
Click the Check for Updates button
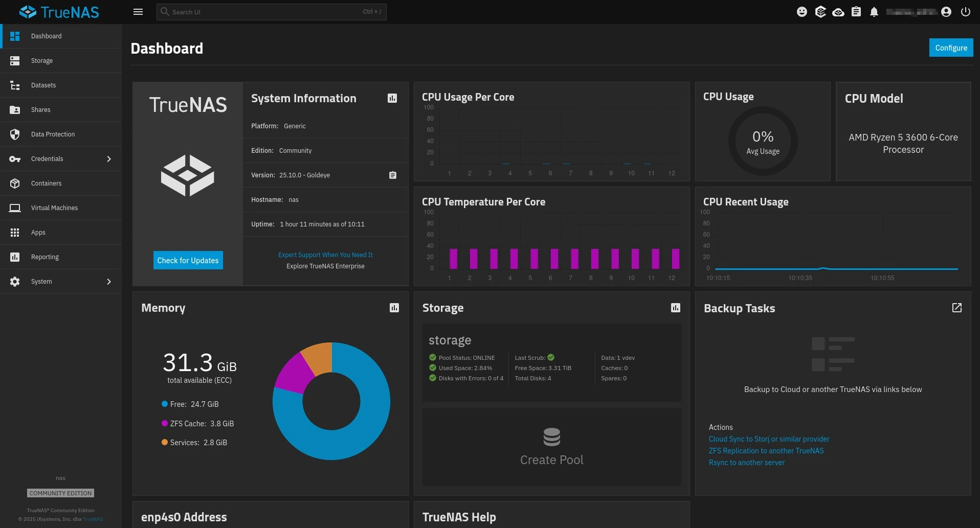point(188,260)
